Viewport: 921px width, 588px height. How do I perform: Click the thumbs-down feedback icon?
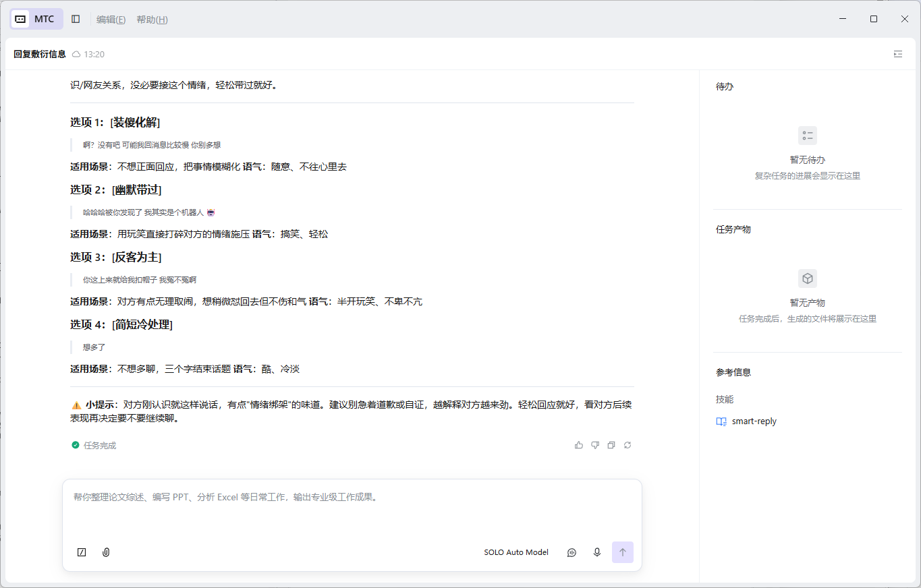pos(595,445)
